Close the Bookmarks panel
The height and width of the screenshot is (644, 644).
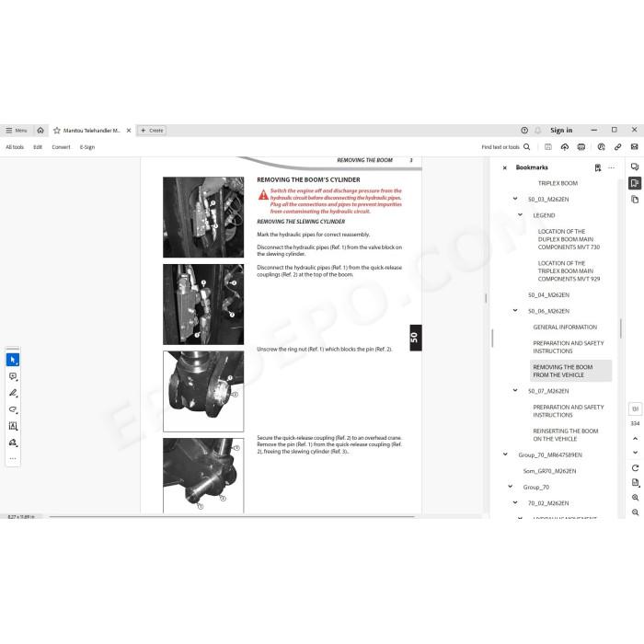(505, 167)
